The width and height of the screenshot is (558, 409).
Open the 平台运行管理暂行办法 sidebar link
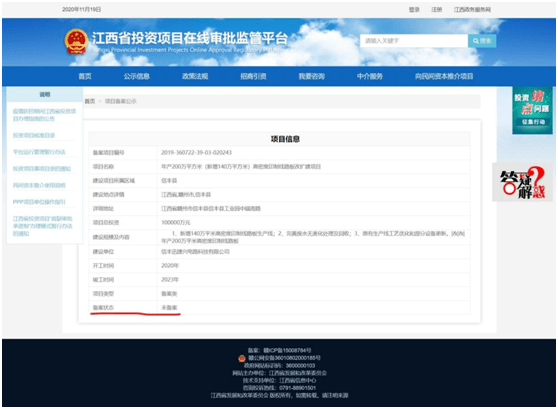pyautogui.click(x=39, y=152)
